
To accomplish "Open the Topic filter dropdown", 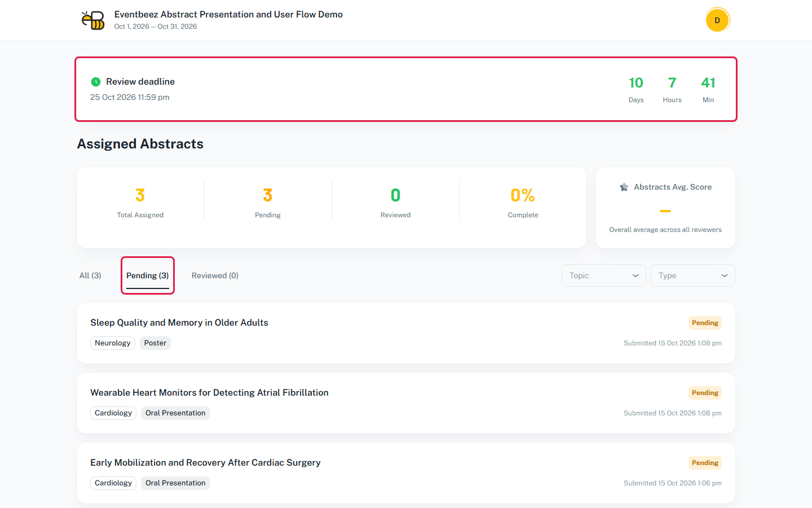I will 603,275.
